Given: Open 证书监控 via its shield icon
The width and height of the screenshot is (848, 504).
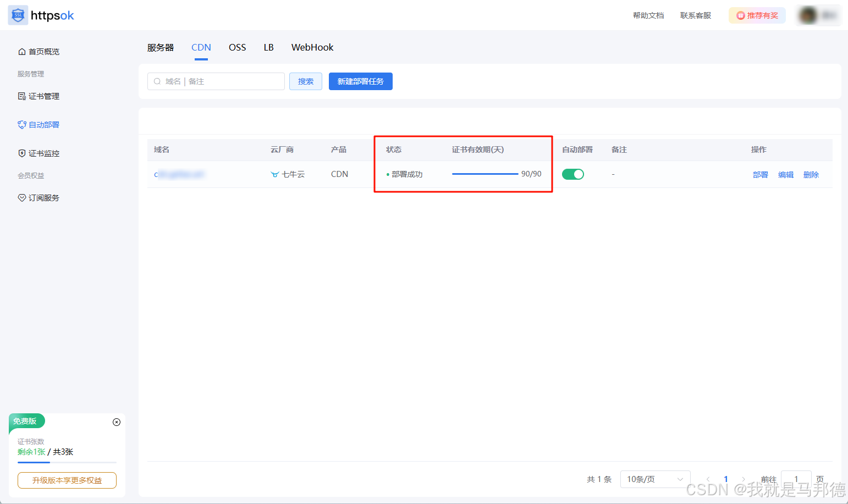Looking at the screenshot, I should [x=21, y=153].
